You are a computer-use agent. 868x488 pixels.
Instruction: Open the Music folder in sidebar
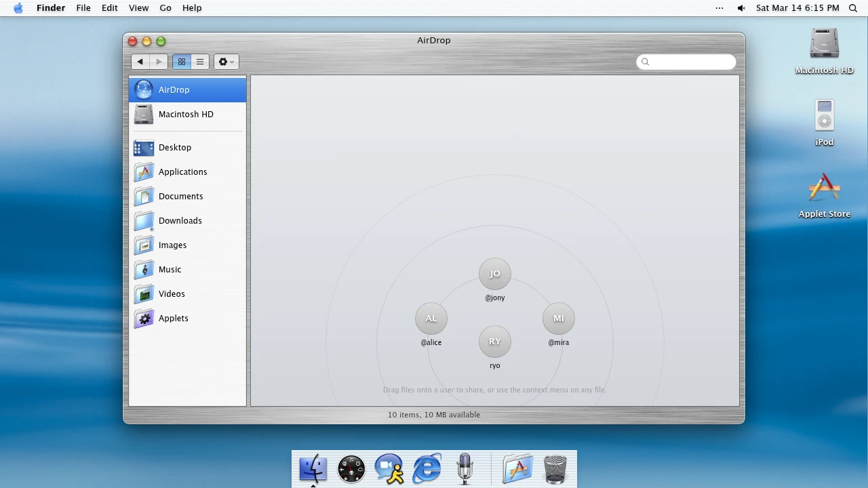pos(187,269)
